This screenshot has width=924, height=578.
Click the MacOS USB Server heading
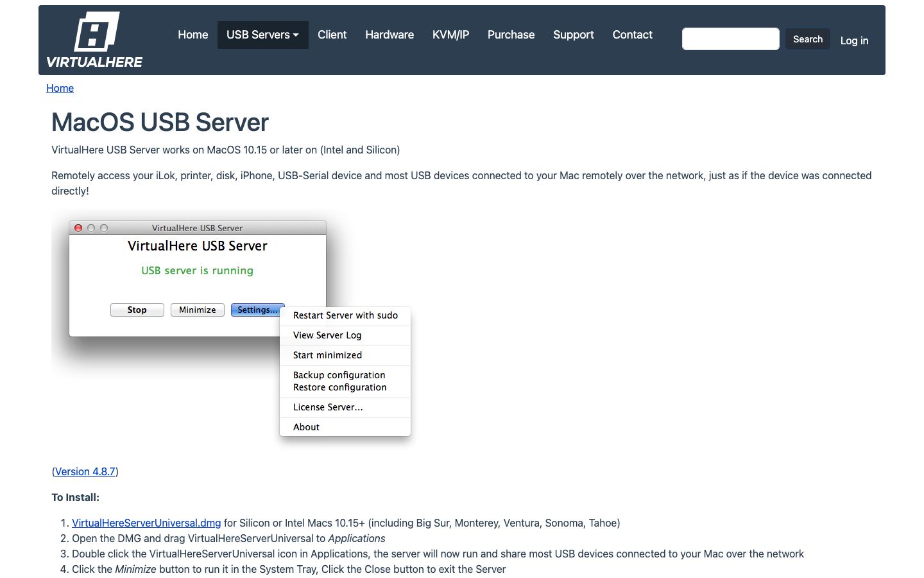160,122
